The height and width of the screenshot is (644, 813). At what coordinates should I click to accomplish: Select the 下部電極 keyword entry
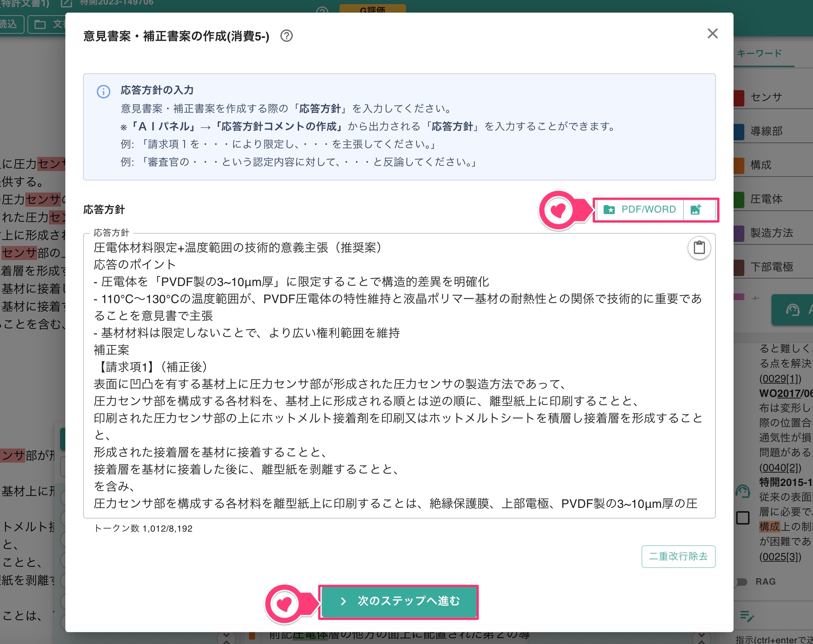point(771,267)
